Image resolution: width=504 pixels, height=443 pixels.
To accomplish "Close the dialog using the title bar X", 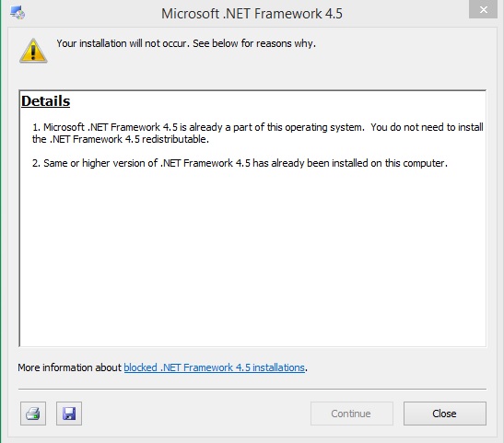I will 483,9.
